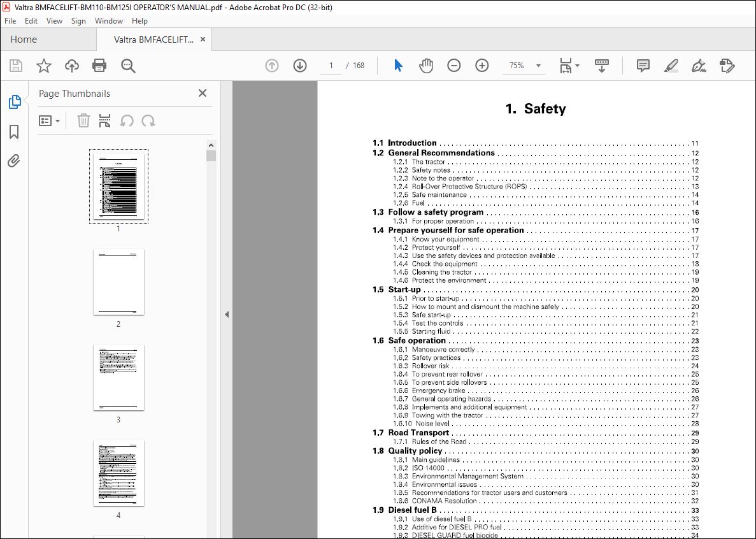Open the File menu
This screenshot has height=539, width=756.
[x=10, y=21]
